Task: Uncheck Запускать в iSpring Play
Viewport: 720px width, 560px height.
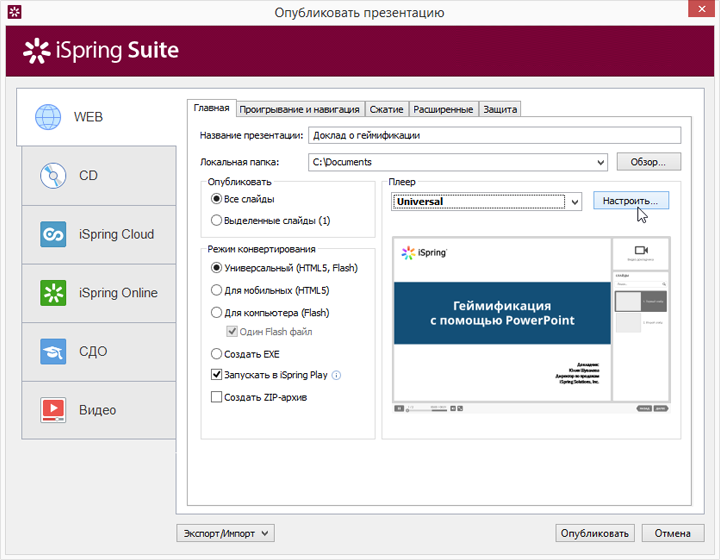Action: coord(216,375)
